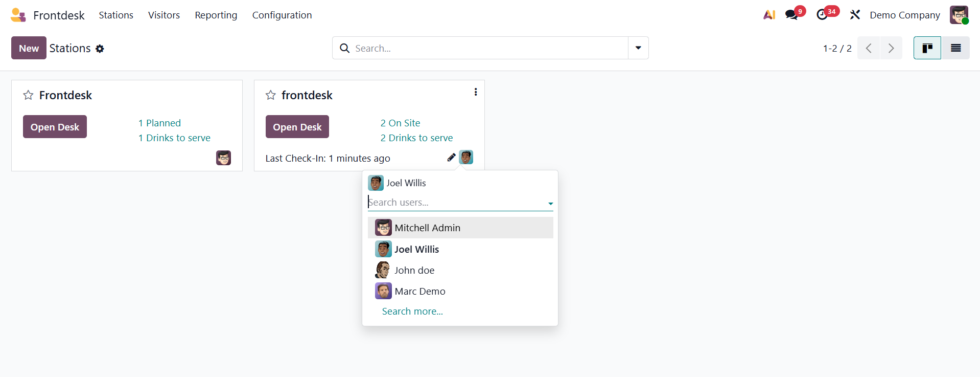Click the New button
The height and width of the screenshot is (377, 980).
click(x=29, y=48)
